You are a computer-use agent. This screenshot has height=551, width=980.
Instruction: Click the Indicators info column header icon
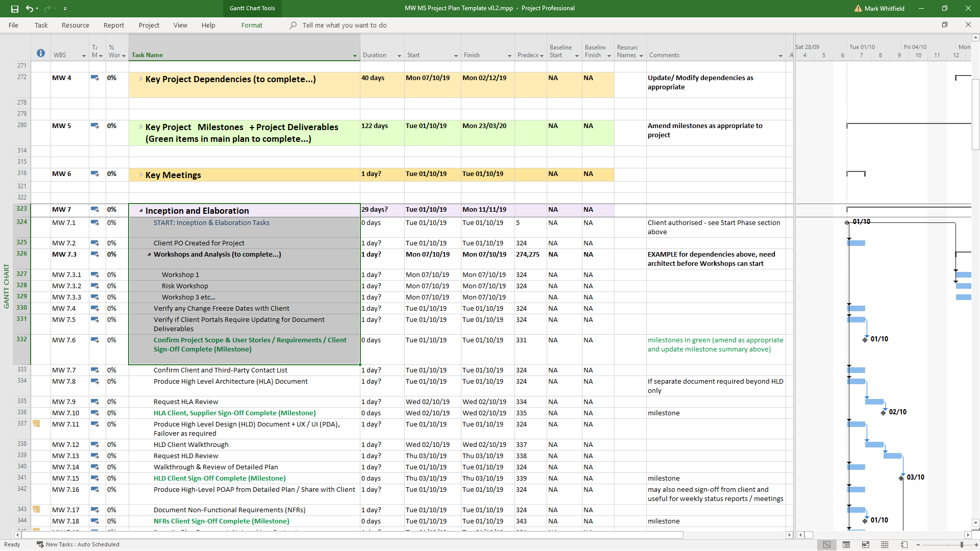pos(41,54)
